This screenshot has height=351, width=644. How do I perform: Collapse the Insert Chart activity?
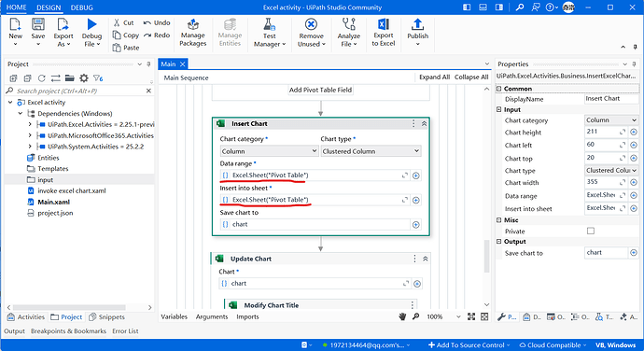click(x=424, y=124)
